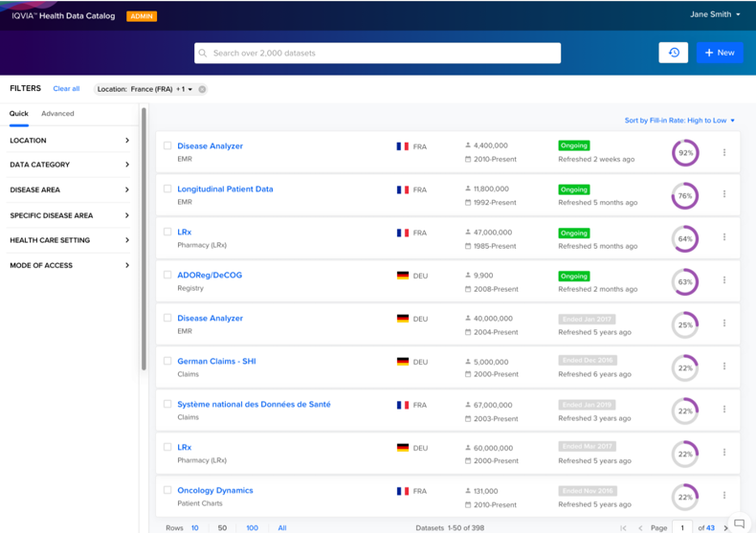Check the LRx DEU row checkbox
Image resolution: width=756 pixels, height=533 pixels.
(x=167, y=447)
